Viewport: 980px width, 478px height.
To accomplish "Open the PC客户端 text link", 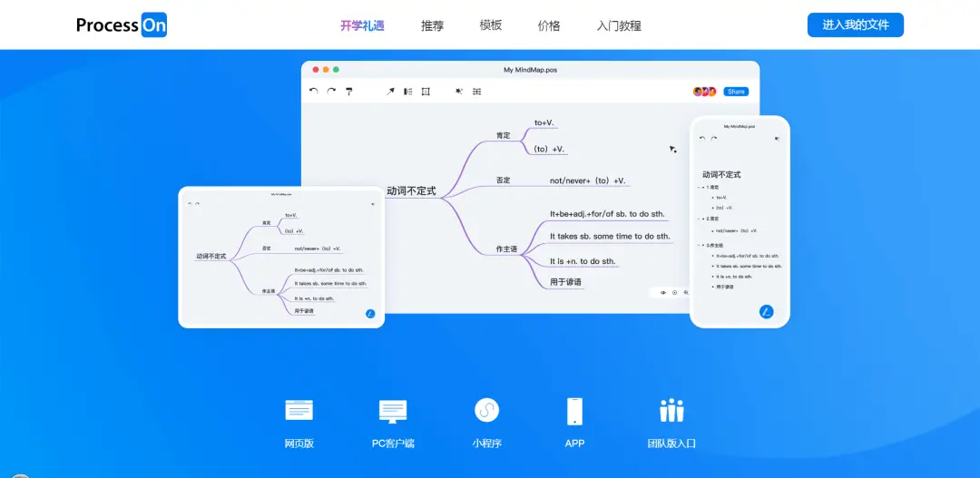I will point(393,444).
